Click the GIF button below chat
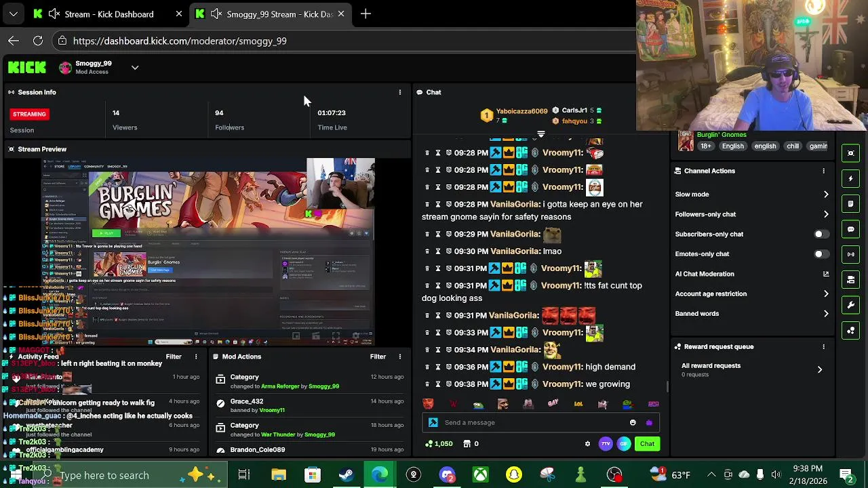Screen dimensions: 868x488 [624, 444]
